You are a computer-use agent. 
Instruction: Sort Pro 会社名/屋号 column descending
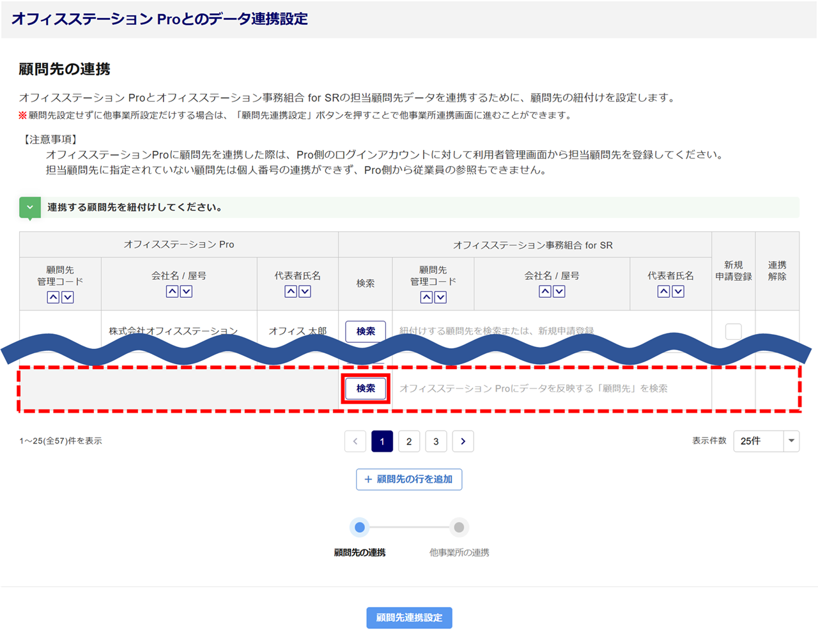(186, 291)
